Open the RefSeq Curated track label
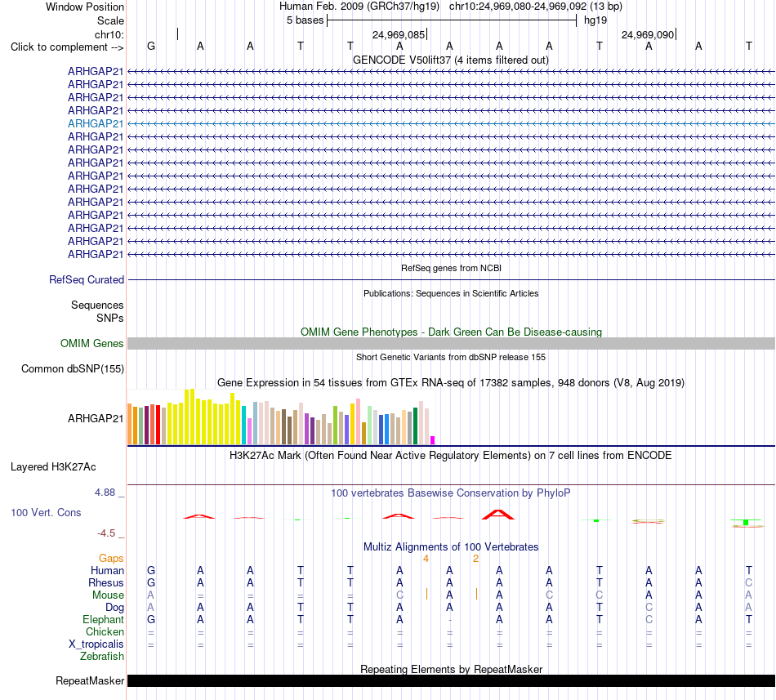 tap(86, 279)
